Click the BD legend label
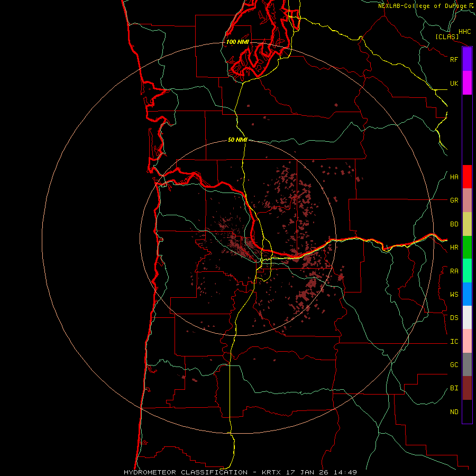The width and height of the screenshot is (476, 476). point(454,224)
